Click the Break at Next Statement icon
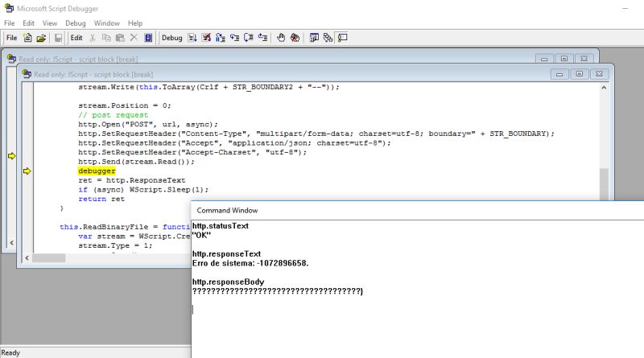The height and width of the screenshot is (358, 644). 221,38
